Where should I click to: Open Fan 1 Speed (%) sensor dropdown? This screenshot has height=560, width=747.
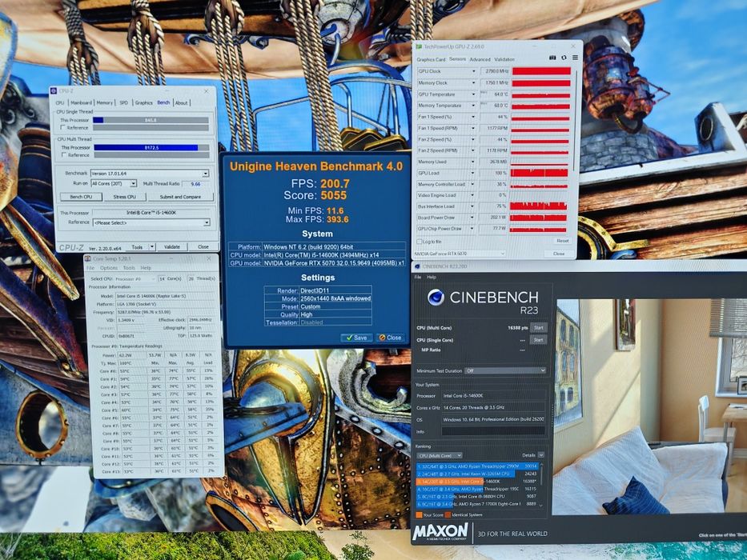click(x=473, y=117)
